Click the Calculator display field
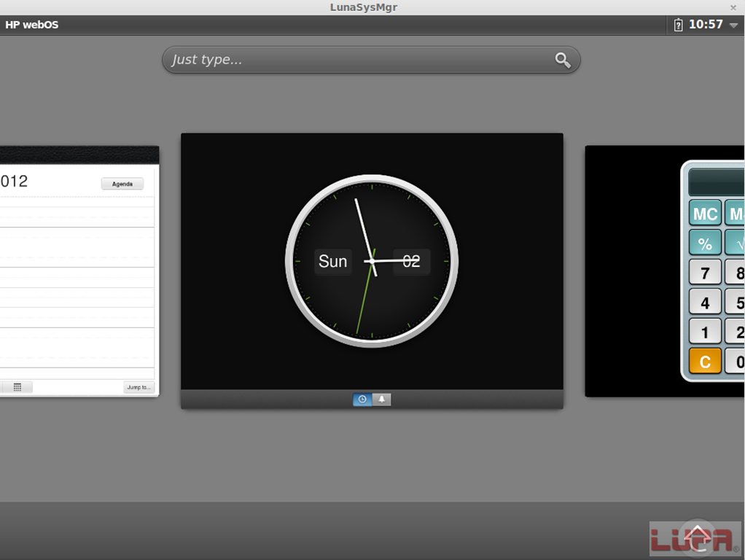Viewport: 745px width, 560px height. pyautogui.click(x=717, y=182)
